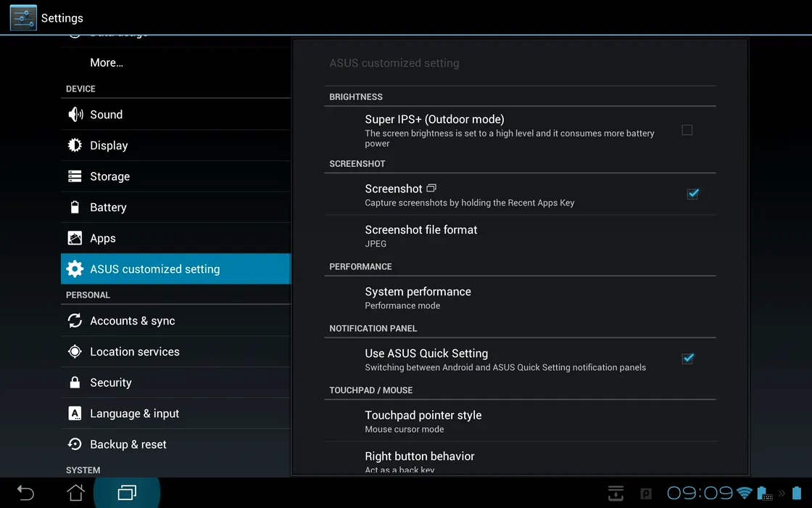Image resolution: width=812 pixels, height=508 pixels.
Task: Click the Storage bars icon
Action: (75, 176)
